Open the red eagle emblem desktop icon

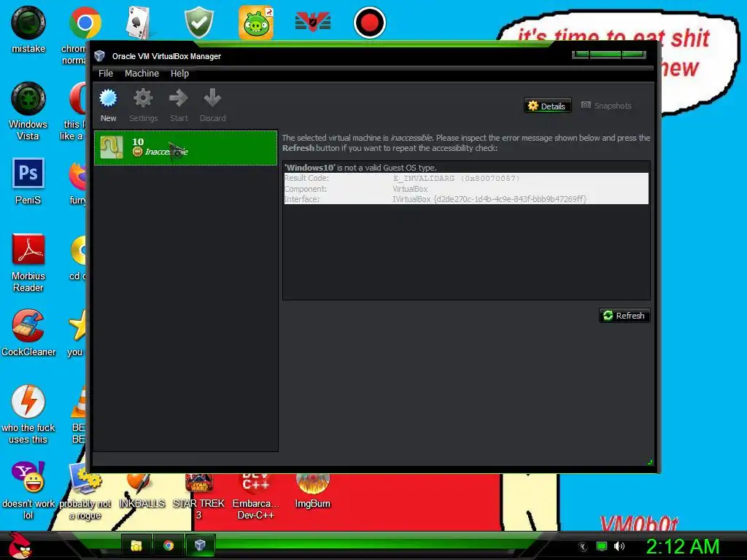[312, 23]
